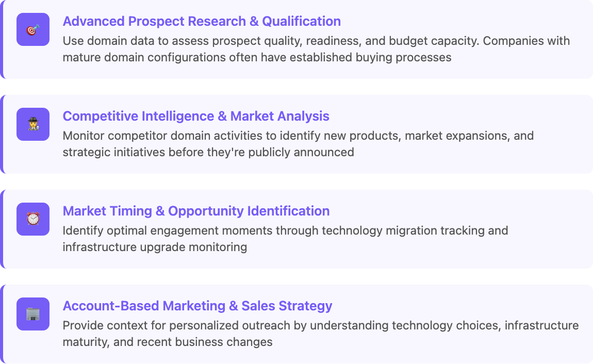Click purple accent bar of Competitive Intelligence card

[x=2, y=134]
